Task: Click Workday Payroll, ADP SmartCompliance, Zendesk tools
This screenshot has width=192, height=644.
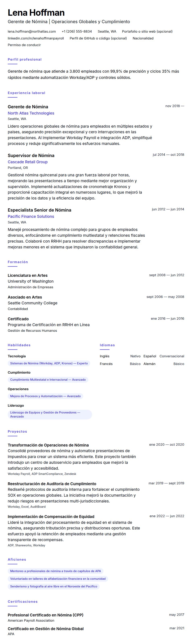Action: tap(42, 474)
